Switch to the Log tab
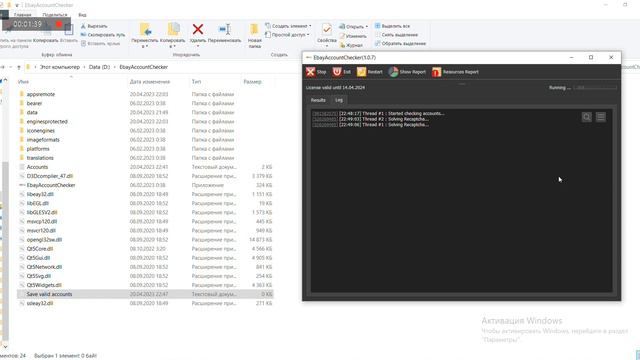Screen dimensions: 640x360 tap(339, 100)
